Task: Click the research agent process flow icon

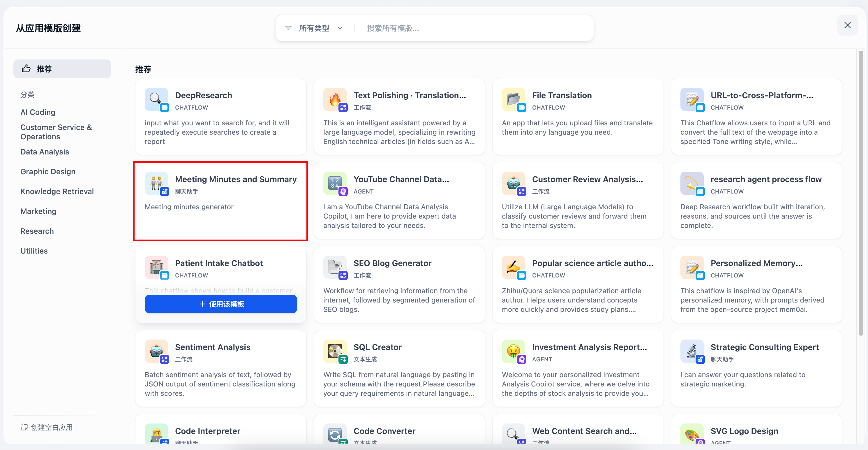Action: pyautogui.click(x=692, y=183)
